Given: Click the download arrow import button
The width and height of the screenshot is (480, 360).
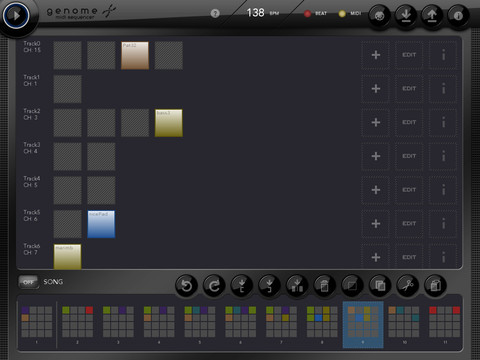Looking at the screenshot, I should [x=406, y=15].
